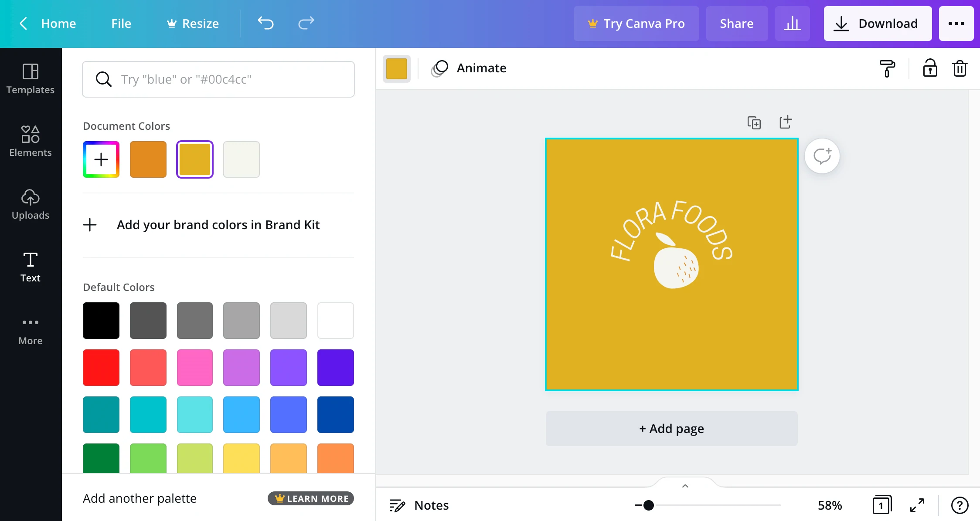
Task: Toggle grid view with the page count icon
Action: coord(881,505)
